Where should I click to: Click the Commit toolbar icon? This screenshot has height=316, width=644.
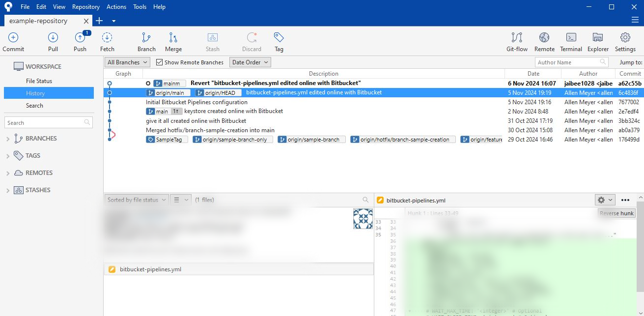[13, 38]
